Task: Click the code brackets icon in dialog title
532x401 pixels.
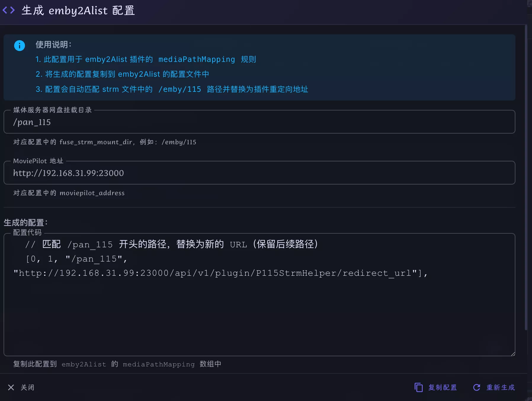Action: pos(9,10)
